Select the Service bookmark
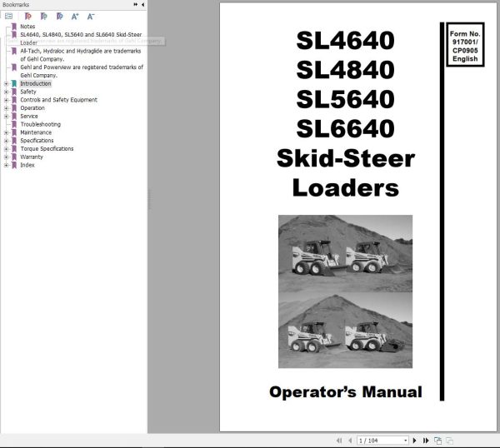 point(28,117)
